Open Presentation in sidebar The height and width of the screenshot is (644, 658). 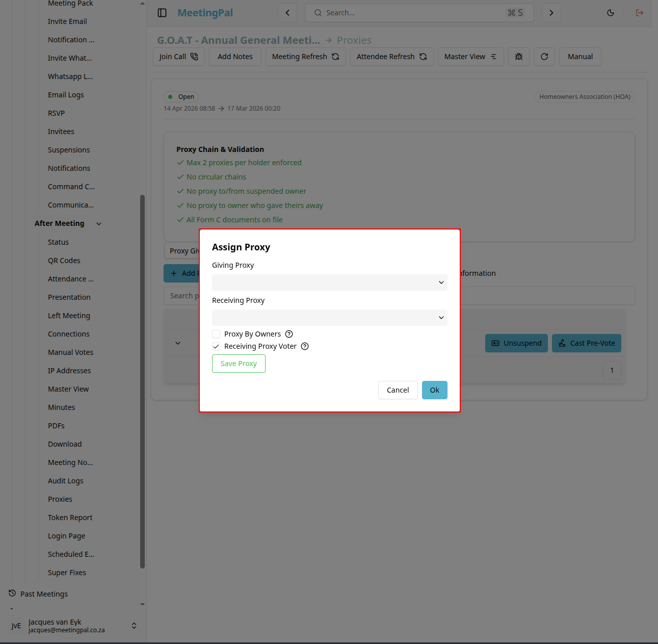69,297
